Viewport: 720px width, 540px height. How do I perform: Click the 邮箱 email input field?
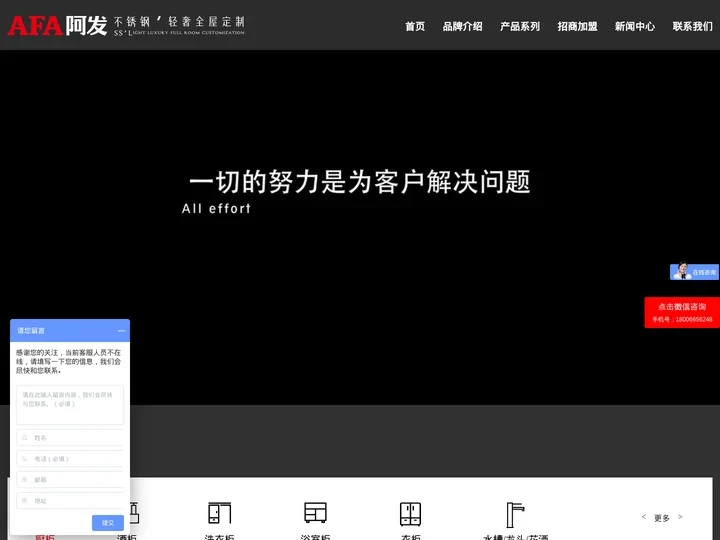(70, 479)
